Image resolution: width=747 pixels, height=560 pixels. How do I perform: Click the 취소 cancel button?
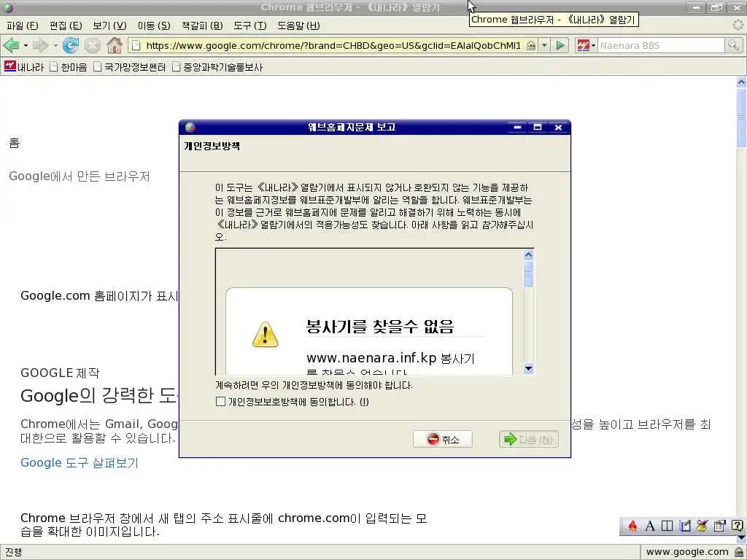pos(443,439)
